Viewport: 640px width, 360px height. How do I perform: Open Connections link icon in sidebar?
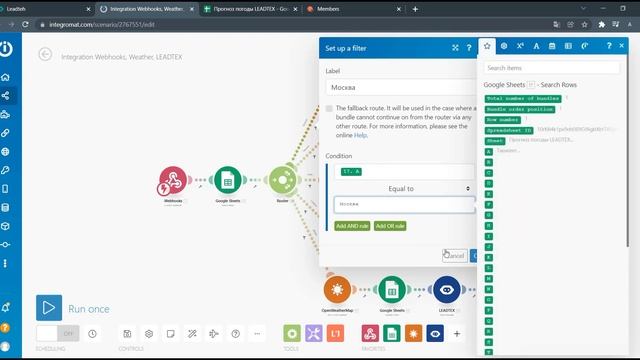(5, 133)
